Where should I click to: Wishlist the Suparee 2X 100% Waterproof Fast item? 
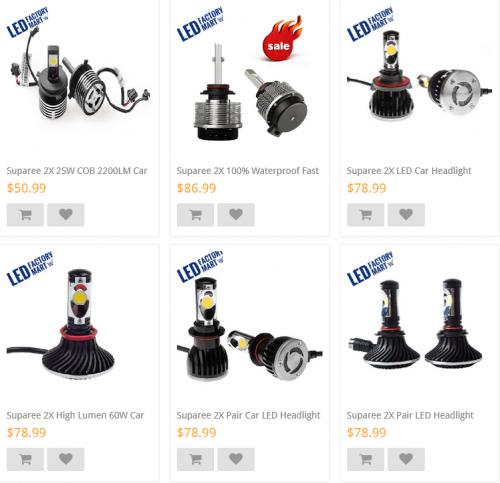[x=236, y=215]
